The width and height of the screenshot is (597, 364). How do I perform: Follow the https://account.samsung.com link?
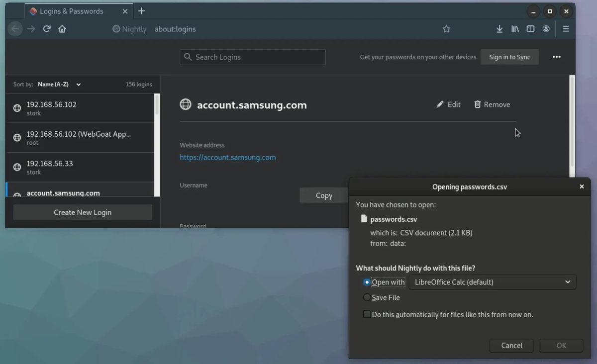227,157
